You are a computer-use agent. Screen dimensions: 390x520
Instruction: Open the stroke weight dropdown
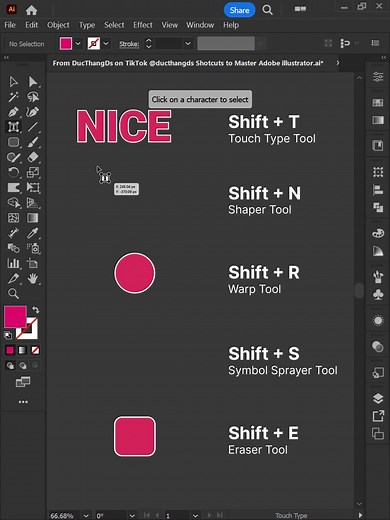(x=188, y=44)
